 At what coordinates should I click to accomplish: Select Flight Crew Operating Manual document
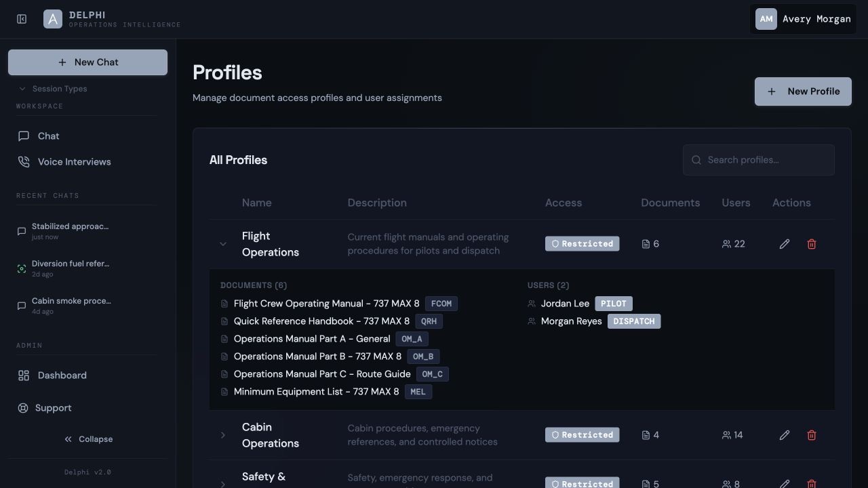[326, 304]
